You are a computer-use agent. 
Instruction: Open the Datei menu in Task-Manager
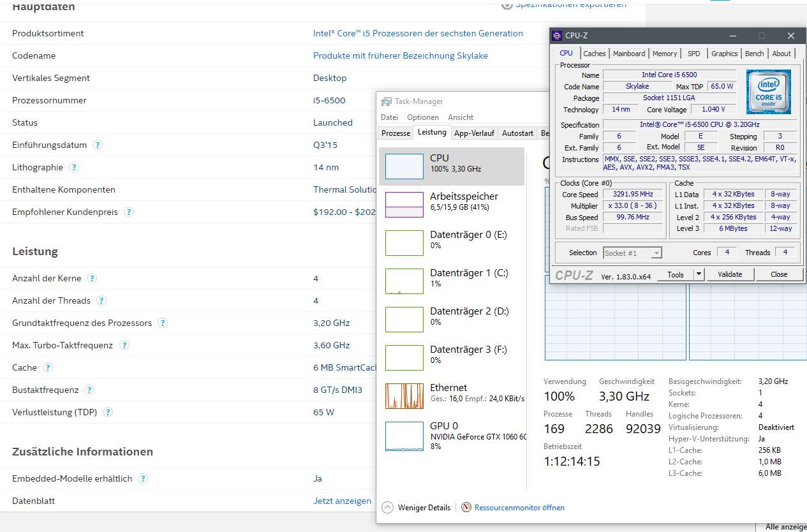point(389,117)
